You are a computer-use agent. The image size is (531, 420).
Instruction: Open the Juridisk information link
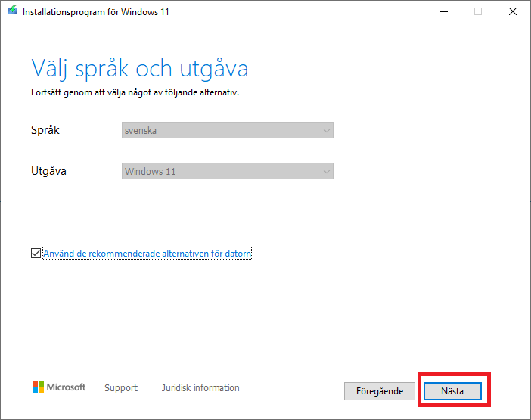[200, 388]
